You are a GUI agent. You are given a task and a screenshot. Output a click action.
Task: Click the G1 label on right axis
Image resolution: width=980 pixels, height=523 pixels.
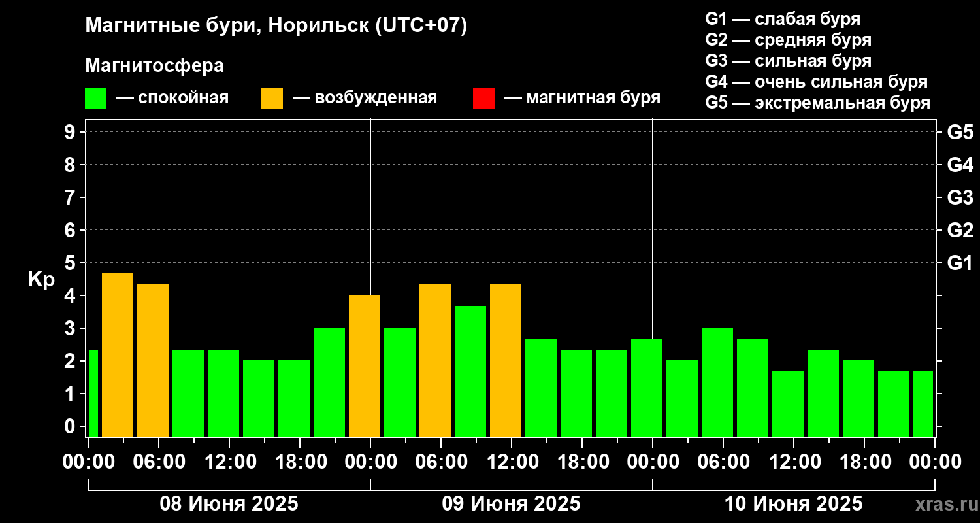960,263
